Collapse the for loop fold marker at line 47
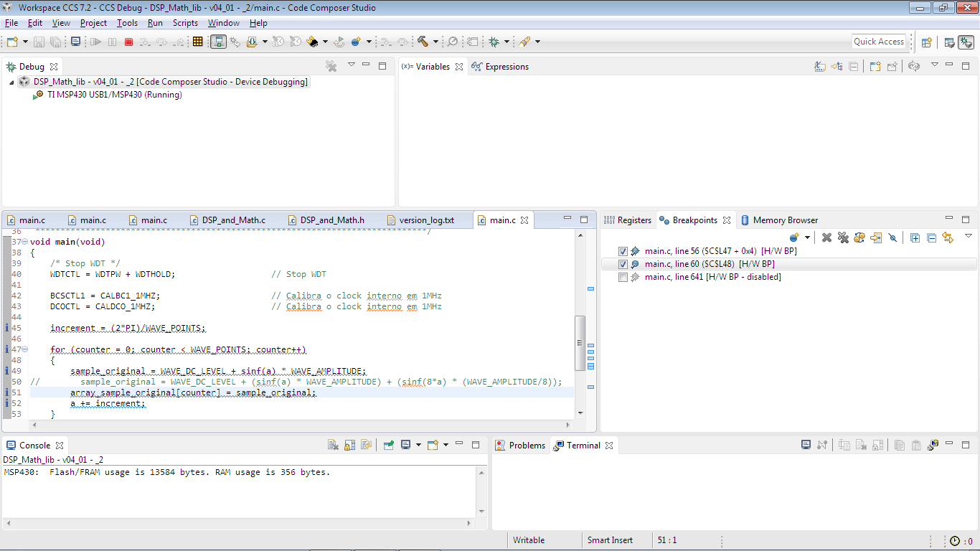The image size is (980, 551). click(x=25, y=349)
